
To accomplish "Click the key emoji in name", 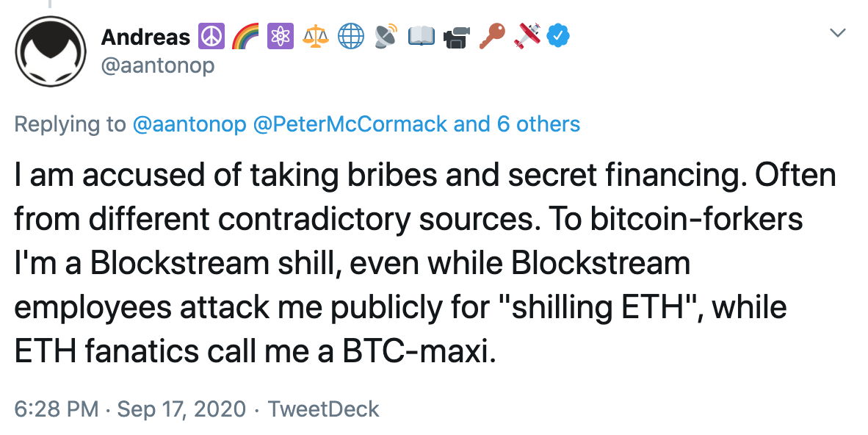I will [491, 37].
